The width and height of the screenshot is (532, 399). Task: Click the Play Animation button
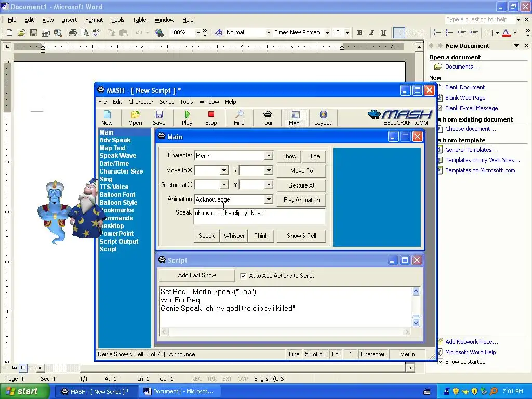tap(301, 200)
